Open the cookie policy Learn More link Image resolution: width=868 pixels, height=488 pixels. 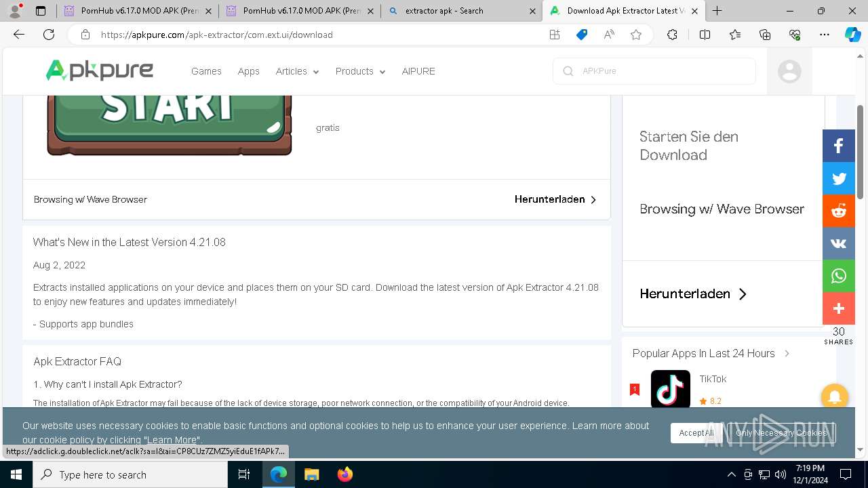tap(173, 440)
